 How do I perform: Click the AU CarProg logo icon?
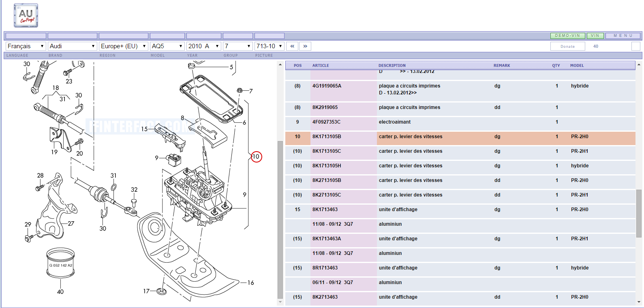(x=26, y=15)
